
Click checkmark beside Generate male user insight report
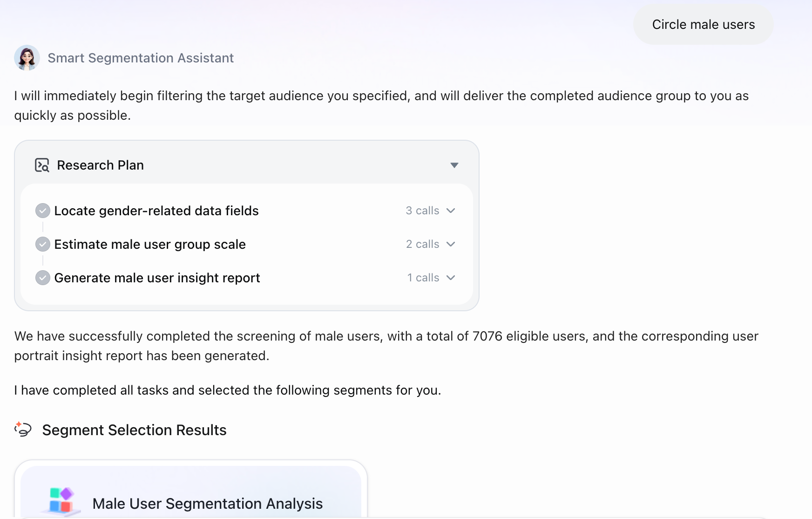43,278
